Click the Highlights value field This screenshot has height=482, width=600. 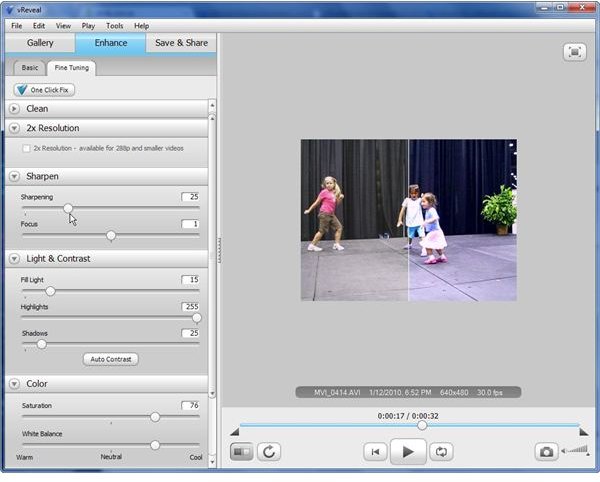pyautogui.click(x=190, y=306)
